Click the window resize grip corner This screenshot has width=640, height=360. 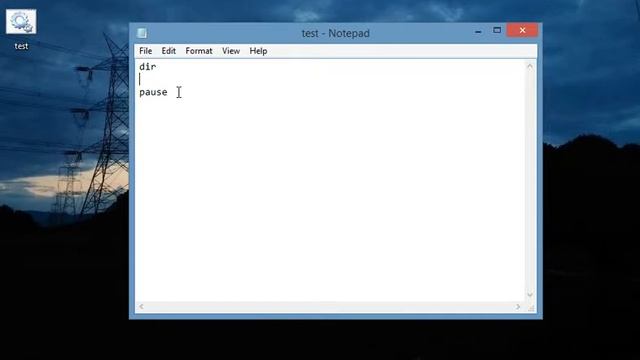coord(531,308)
